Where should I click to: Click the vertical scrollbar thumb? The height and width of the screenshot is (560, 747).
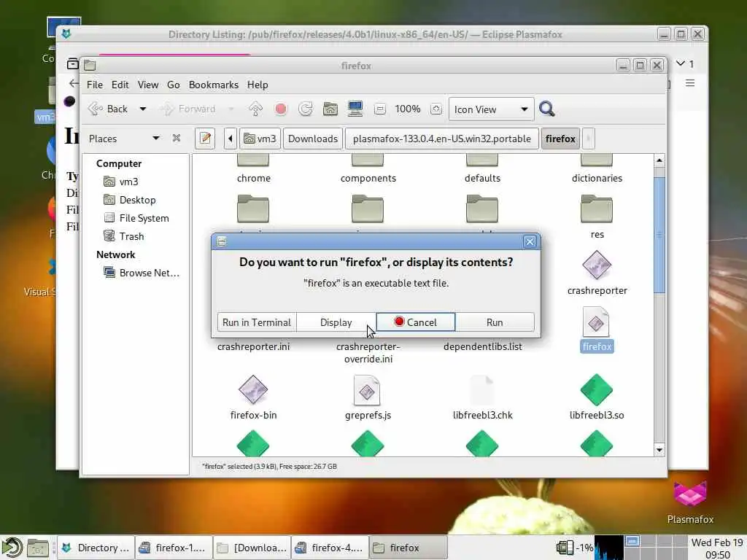point(659,236)
